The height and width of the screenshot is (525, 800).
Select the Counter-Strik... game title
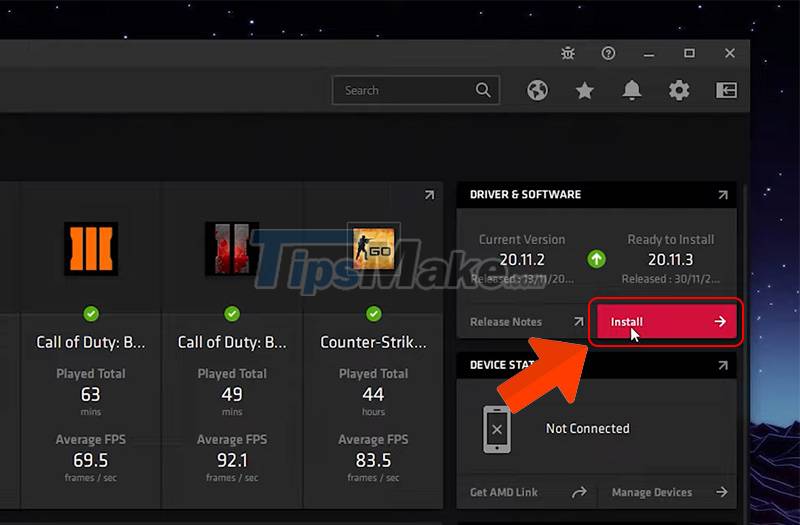(x=373, y=342)
